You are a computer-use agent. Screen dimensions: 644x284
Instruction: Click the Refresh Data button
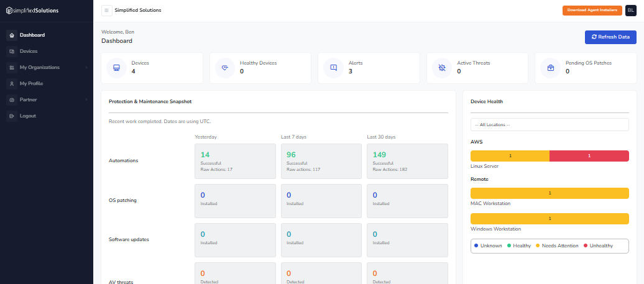610,37
